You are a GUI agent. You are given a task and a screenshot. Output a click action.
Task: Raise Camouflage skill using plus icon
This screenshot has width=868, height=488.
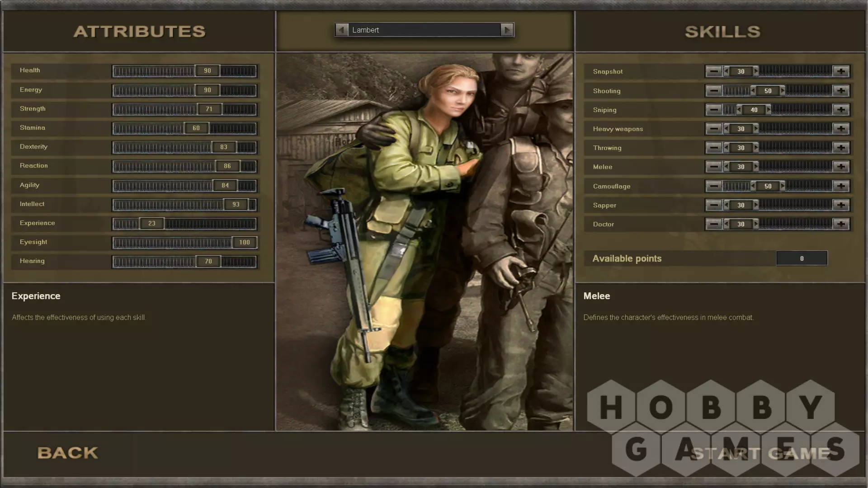841,186
